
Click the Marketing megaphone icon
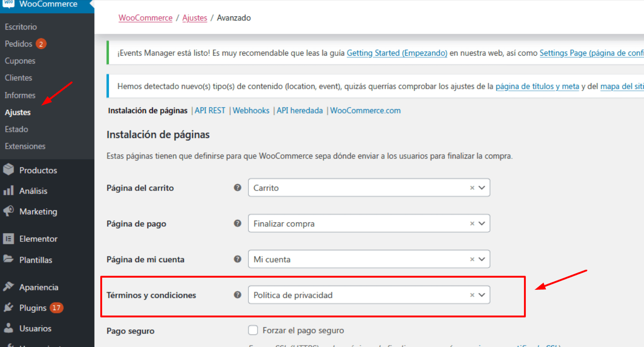pos(8,211)
